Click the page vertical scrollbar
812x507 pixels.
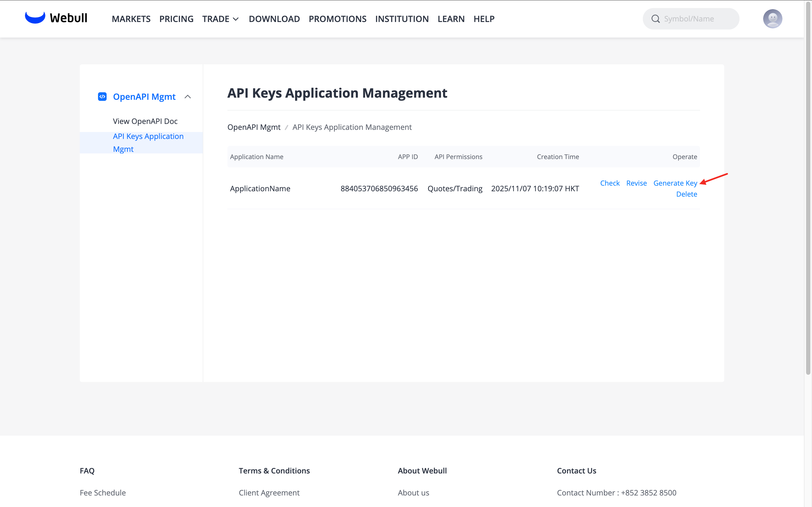click(x=808, y=188)
